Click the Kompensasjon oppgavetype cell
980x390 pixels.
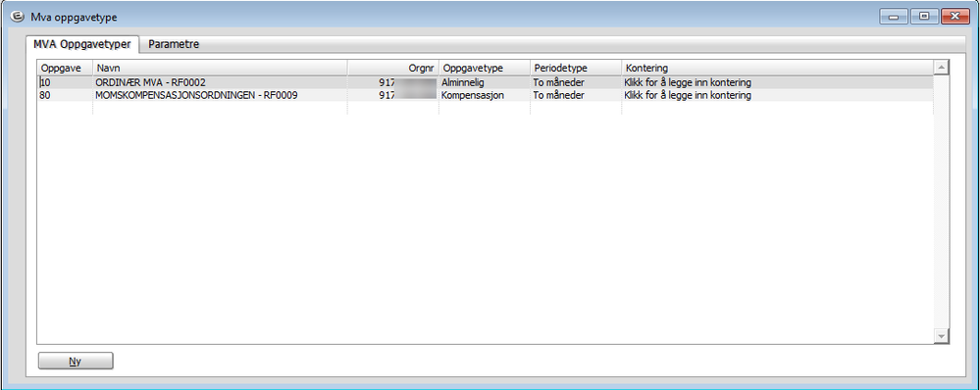point(485,95)
